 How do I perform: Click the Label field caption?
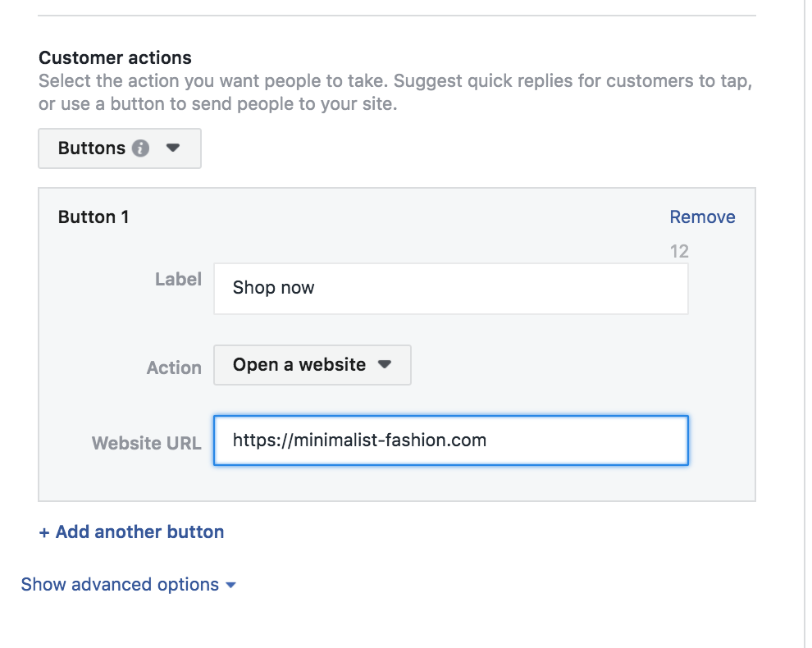(x=178, y=280)
